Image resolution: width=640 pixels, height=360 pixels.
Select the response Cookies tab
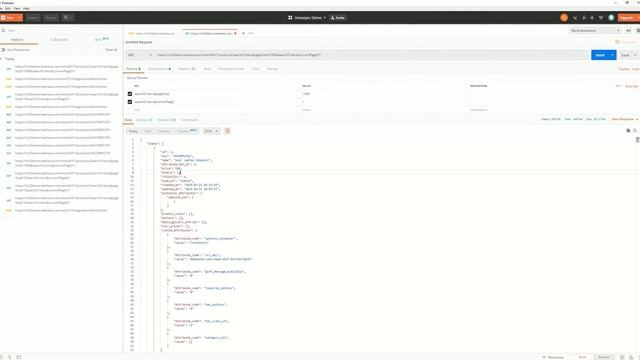pyautogui.click(x=144, y=120)
